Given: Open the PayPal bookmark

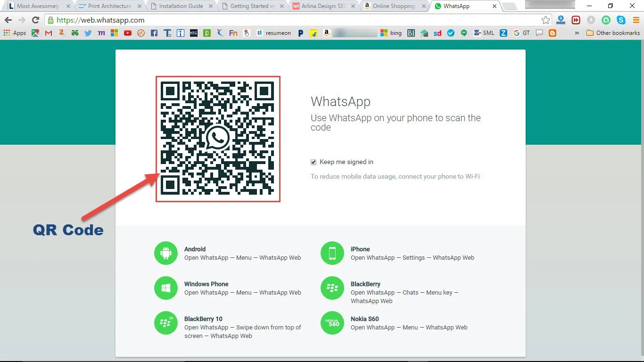Looking at the screenshot, I should 300,33.
